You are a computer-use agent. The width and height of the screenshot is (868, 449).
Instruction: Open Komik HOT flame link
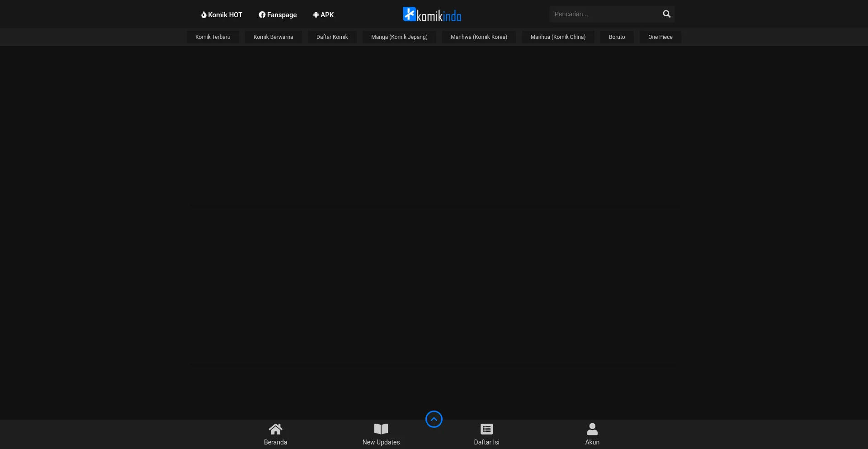[x=222, y=15]
